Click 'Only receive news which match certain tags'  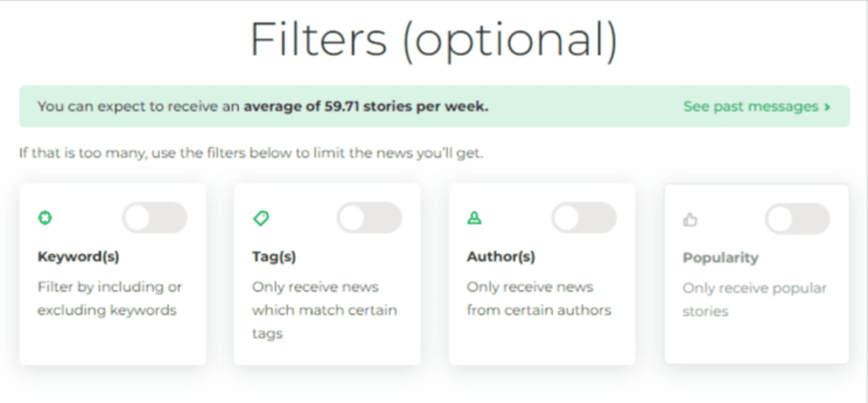click(x=325, y=310)
